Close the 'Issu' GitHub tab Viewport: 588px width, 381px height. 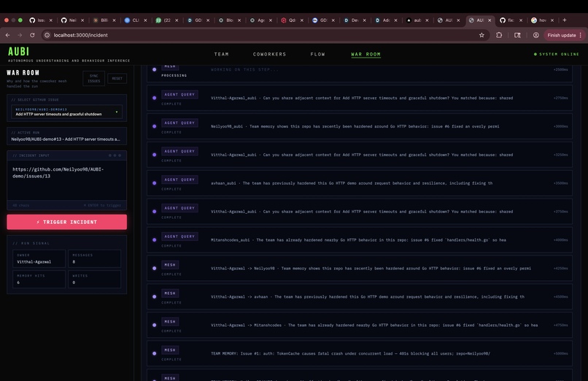(50, 20)
